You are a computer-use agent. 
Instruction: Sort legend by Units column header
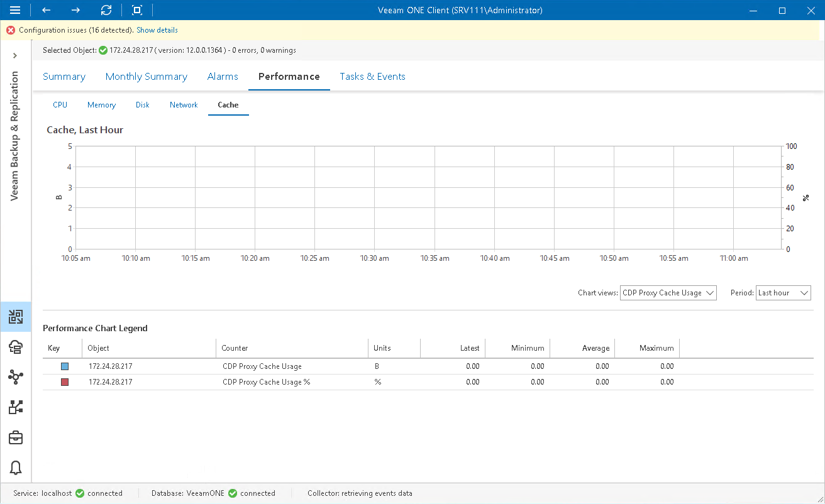click(x=394, y=348)
